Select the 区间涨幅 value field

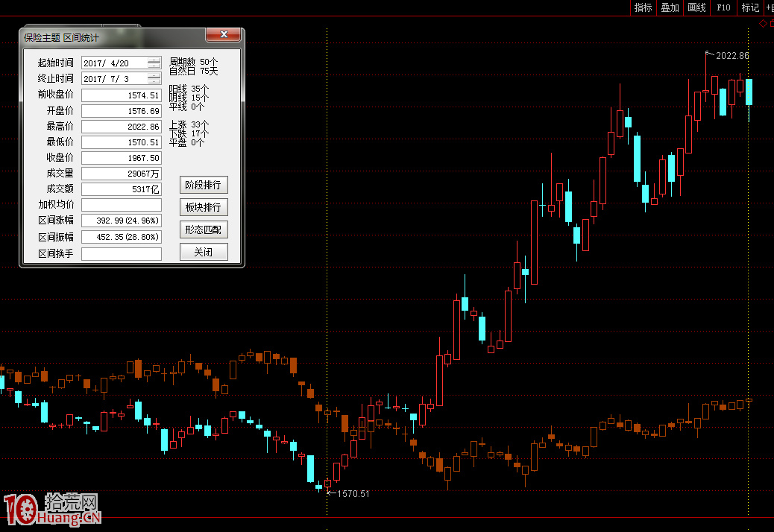122,221
